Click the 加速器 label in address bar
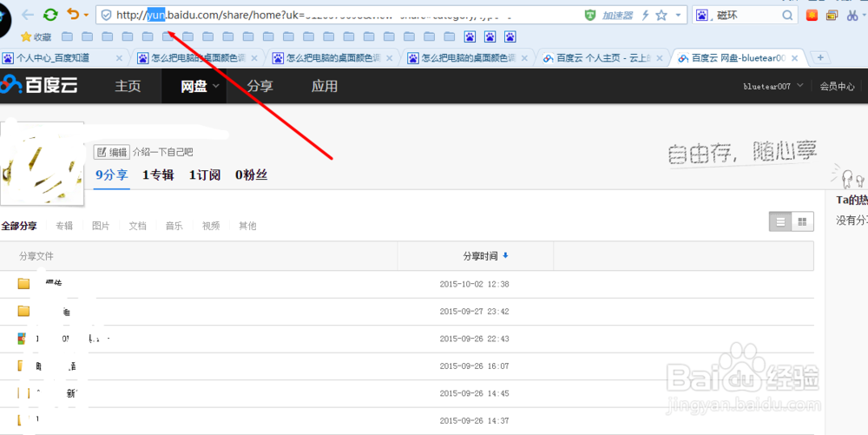This screenshot has width=868, height=435. point(617,16)
